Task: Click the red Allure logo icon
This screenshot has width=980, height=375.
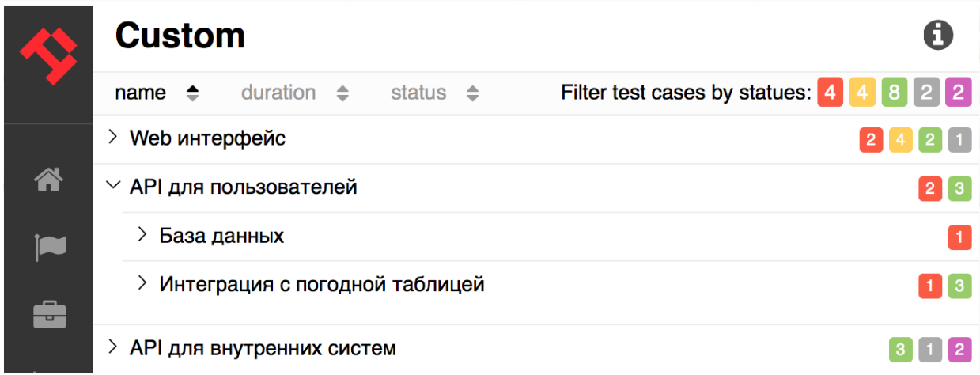Action: [48, 55]
